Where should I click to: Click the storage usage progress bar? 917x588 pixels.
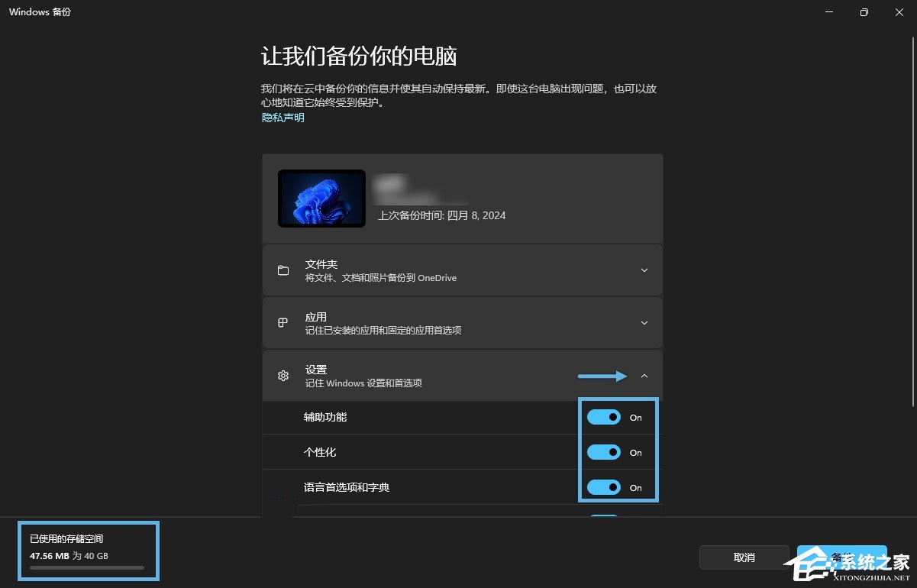tap(86, 567)
